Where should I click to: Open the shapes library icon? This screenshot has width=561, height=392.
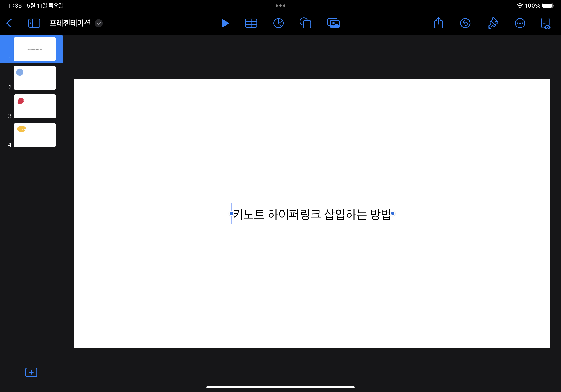(306, 23)
